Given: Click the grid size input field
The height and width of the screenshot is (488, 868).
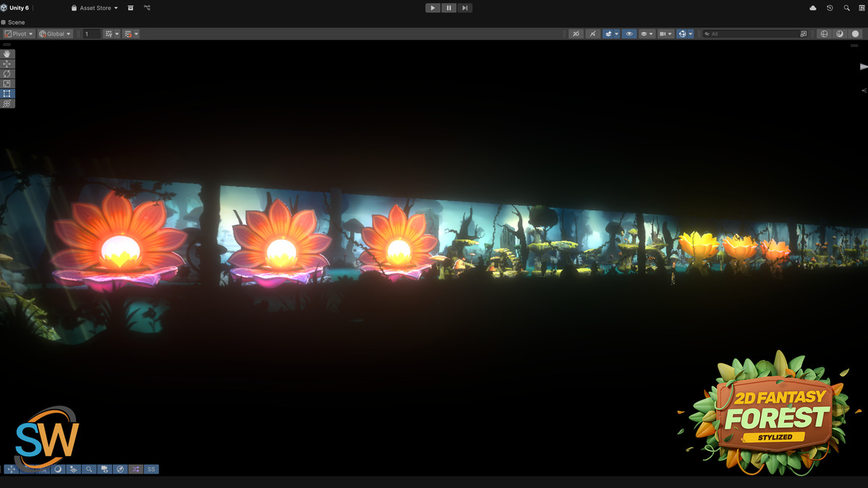Looking at the screenshot, I should 91,34.
